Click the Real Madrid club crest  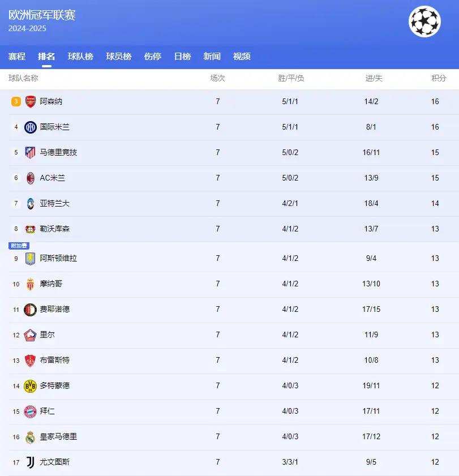point(31,437)
